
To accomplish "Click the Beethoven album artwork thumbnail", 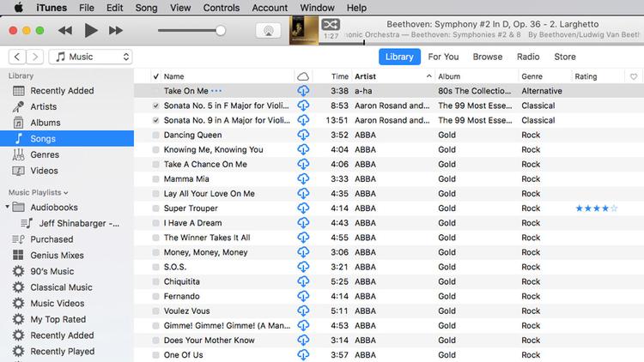I will pyautogui.click(x=303, y=30).
